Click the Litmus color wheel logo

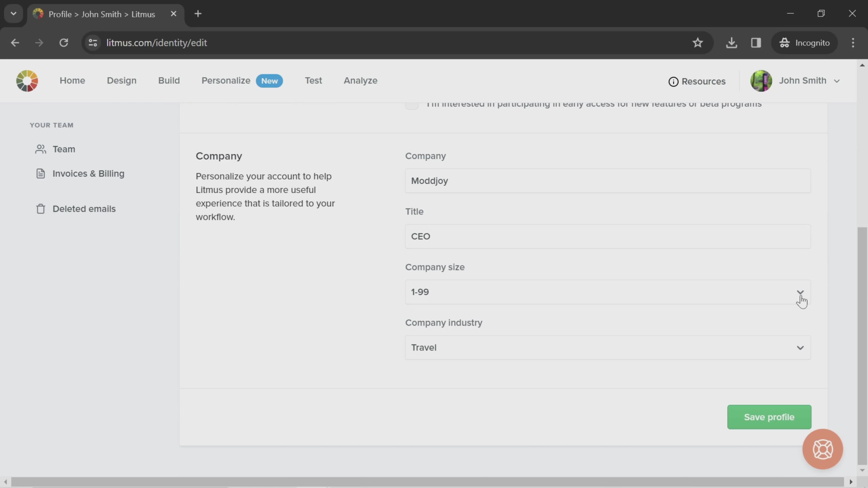(27, 81)
